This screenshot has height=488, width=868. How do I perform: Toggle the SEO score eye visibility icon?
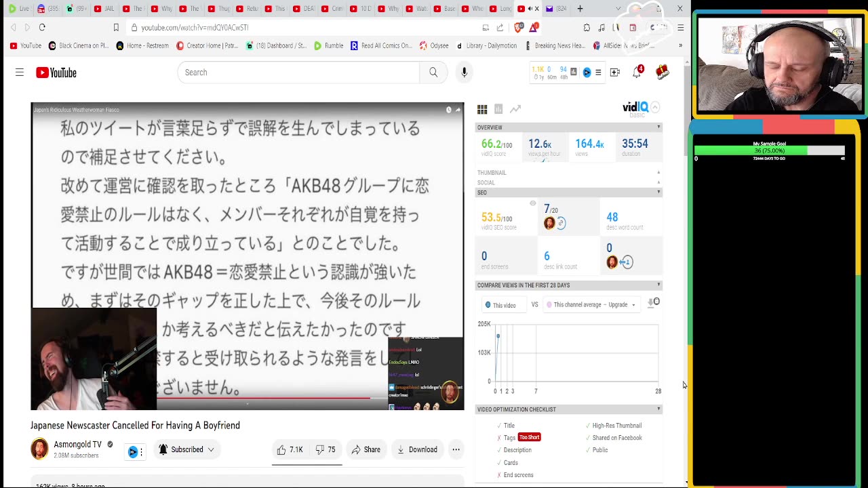[532, 203]
